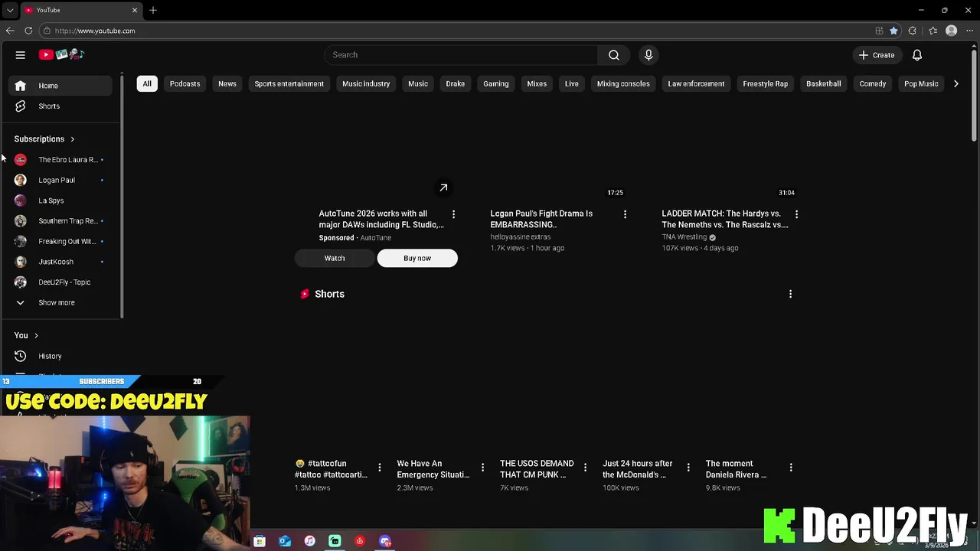The width and height of the screenshot is (980, 551).
Task: Select the Freestyle Rap chip
Action: 765,83
